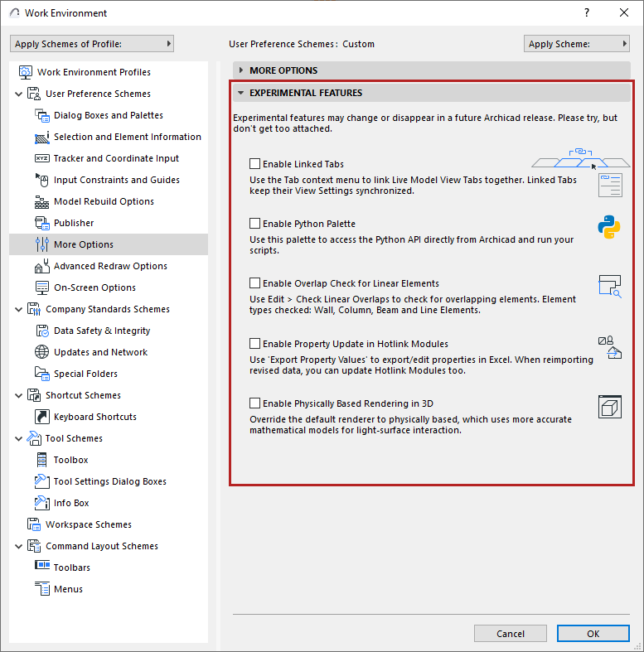Tick Enable Overlap Check for Linear Elements
The height and width of the screenshot is (652, 644).
254,283
